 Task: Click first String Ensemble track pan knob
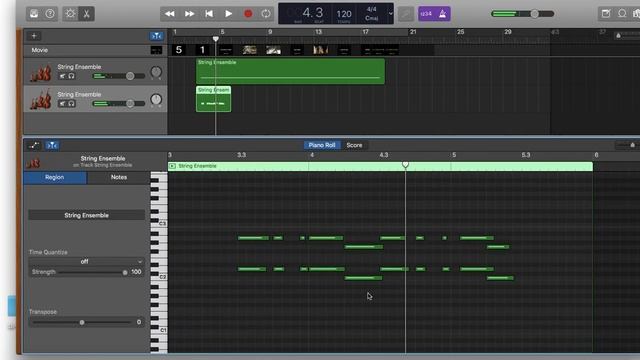156,72
